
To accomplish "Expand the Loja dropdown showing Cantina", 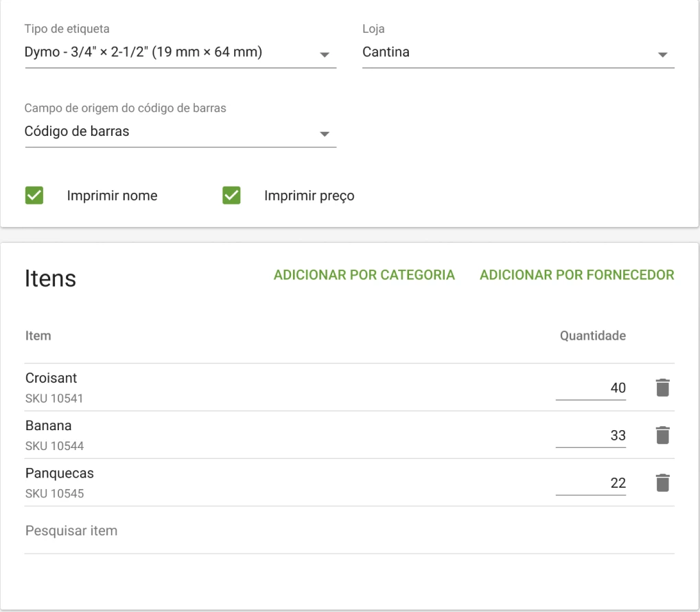I will coord(517,53).
